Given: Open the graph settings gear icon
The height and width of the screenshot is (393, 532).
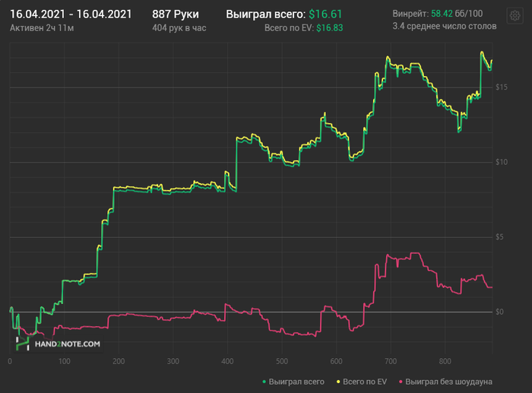Looking at the screenshot, I should point(515,16).
